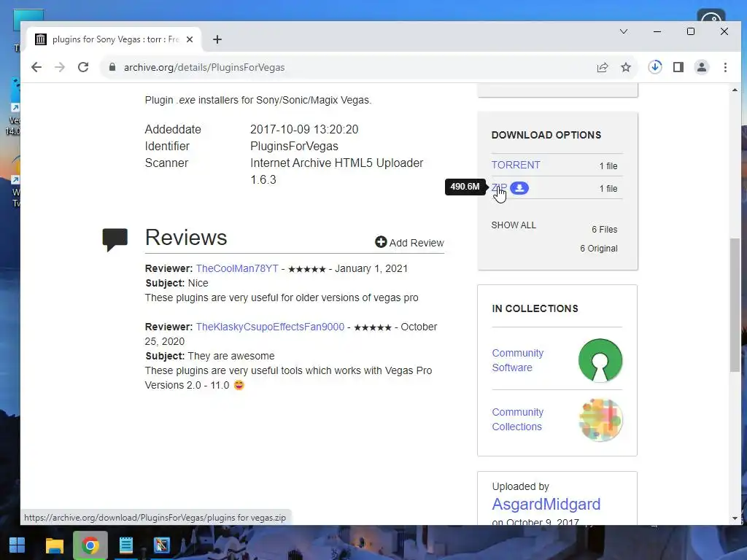Expand SHOW ALL download files
747x560 pixels.
[x=514, y=225]
